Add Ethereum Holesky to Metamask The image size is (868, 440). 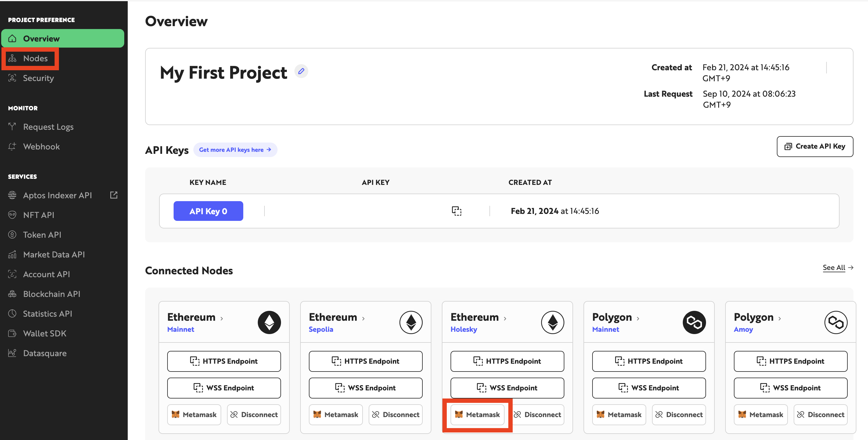coord(478,414)
